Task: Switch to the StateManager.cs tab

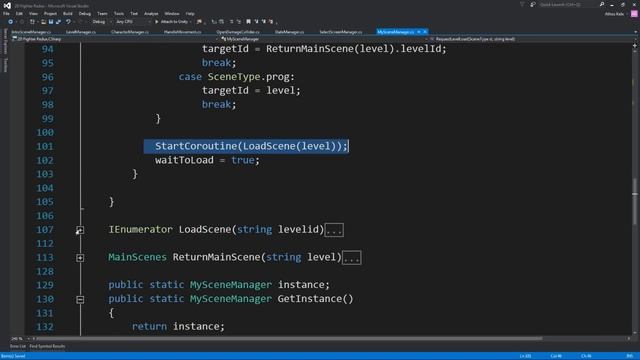Action: point(289,32)
